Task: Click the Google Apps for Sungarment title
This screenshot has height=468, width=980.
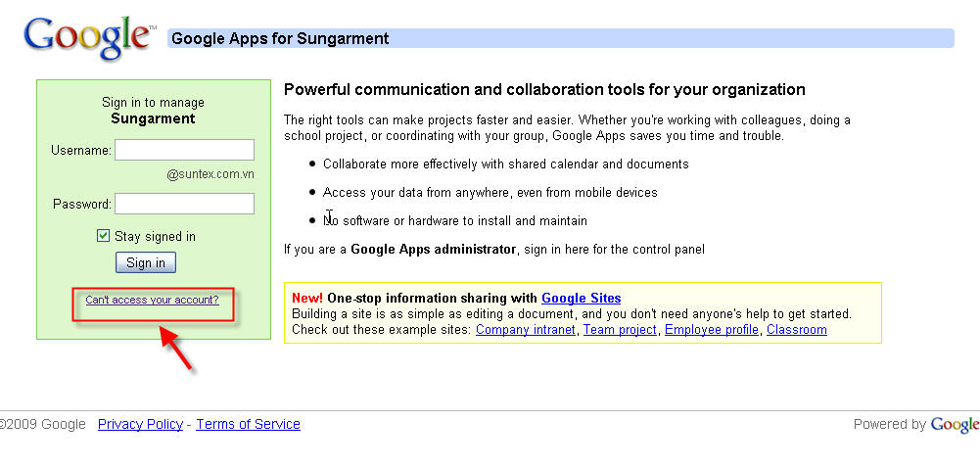Action: click(x=280, y=39)
